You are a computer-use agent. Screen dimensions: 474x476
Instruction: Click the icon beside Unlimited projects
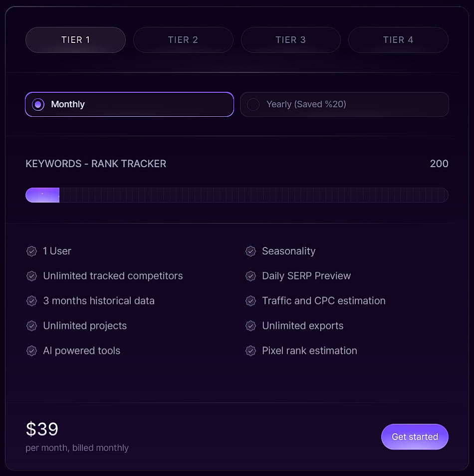coord(31,326)
